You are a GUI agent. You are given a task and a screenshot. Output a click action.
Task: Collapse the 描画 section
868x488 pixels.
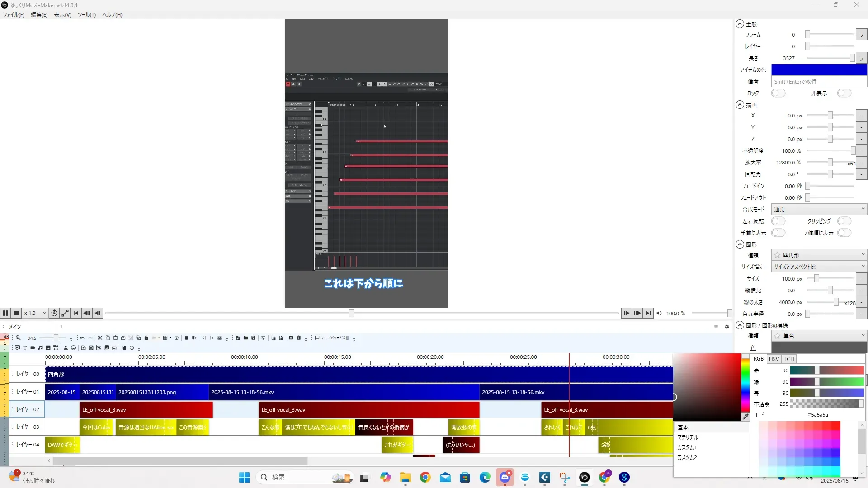click(x=740, y=105)
